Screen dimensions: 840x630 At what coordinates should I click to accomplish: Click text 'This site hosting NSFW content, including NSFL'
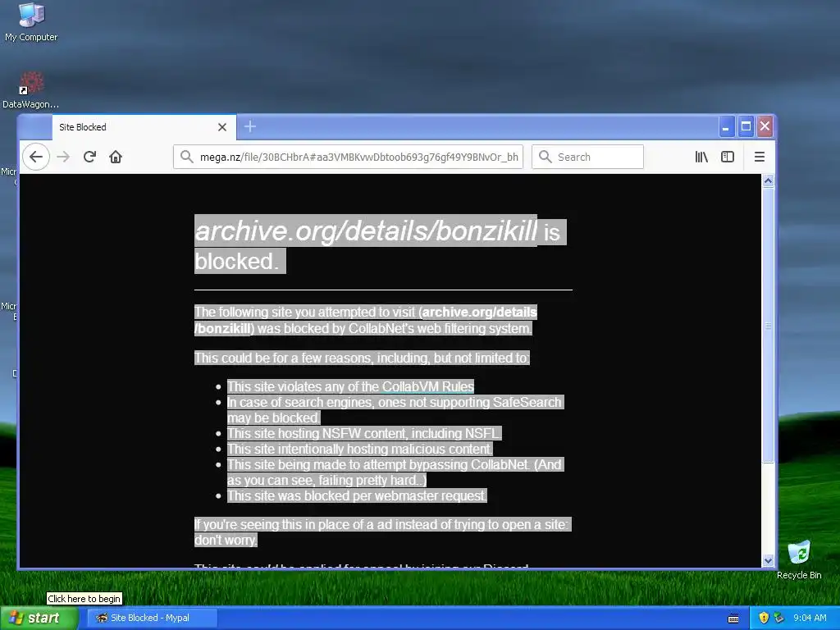coord(364,433)
